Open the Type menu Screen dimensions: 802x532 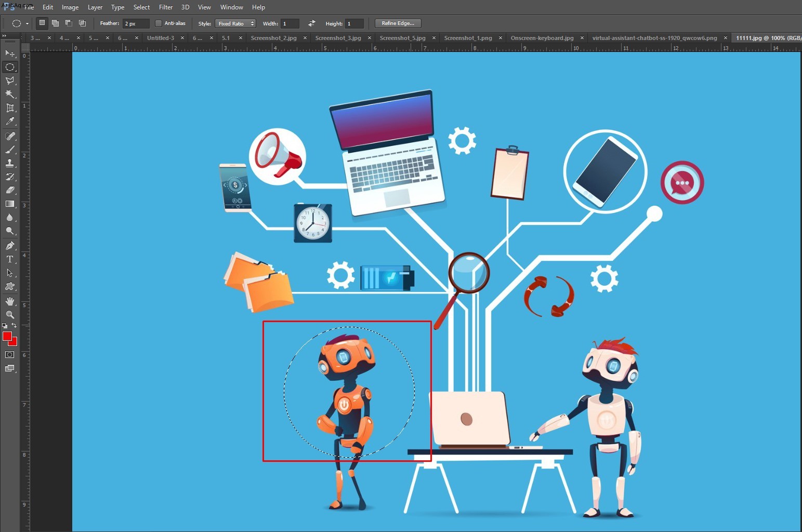tap(118, 7)
